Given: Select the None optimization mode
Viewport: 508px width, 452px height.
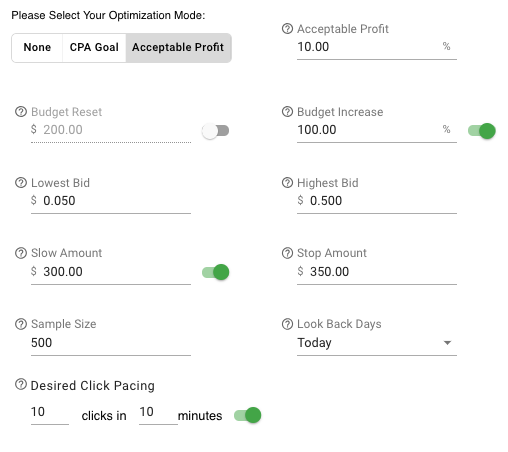Looking at the screenshot, I should [37, 48].
